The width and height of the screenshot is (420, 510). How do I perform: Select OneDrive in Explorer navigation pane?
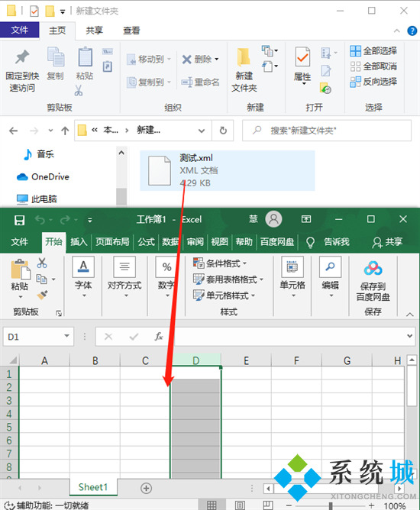(x=43, y=176)
